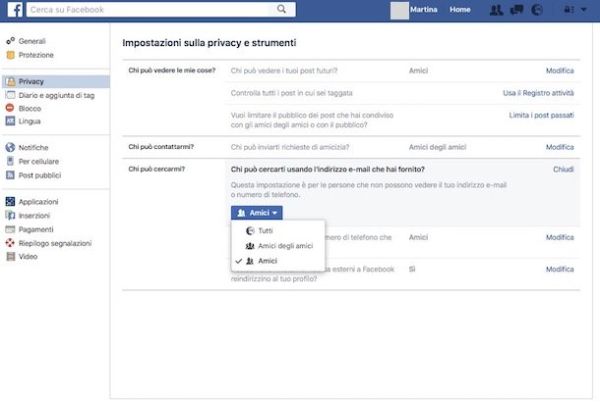Screen dimensions: 600x404
Task: Select the checked Amici option
Action: coord(267,260)
